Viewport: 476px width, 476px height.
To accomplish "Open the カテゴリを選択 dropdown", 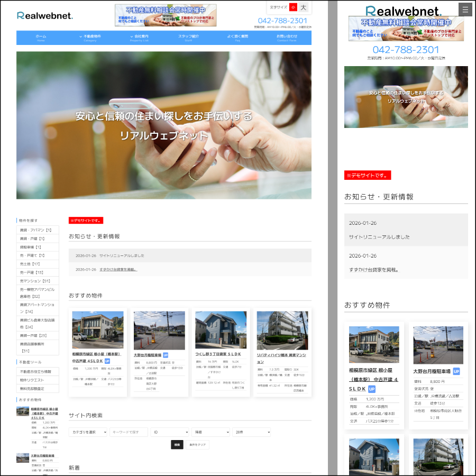I will coord(88,432).
